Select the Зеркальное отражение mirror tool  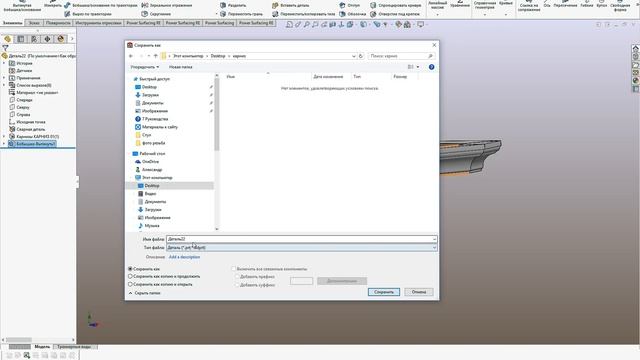pos(167,5)
